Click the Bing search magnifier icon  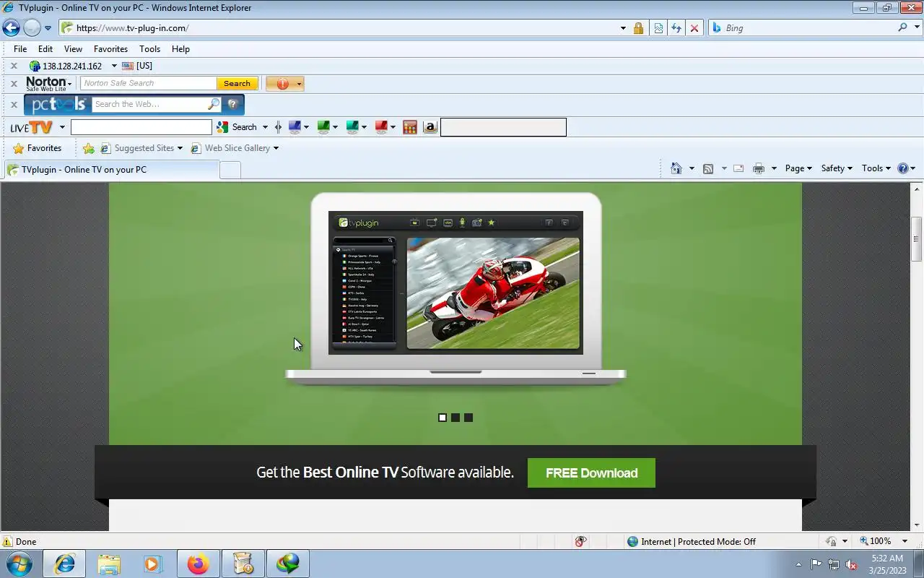(902, 27)
